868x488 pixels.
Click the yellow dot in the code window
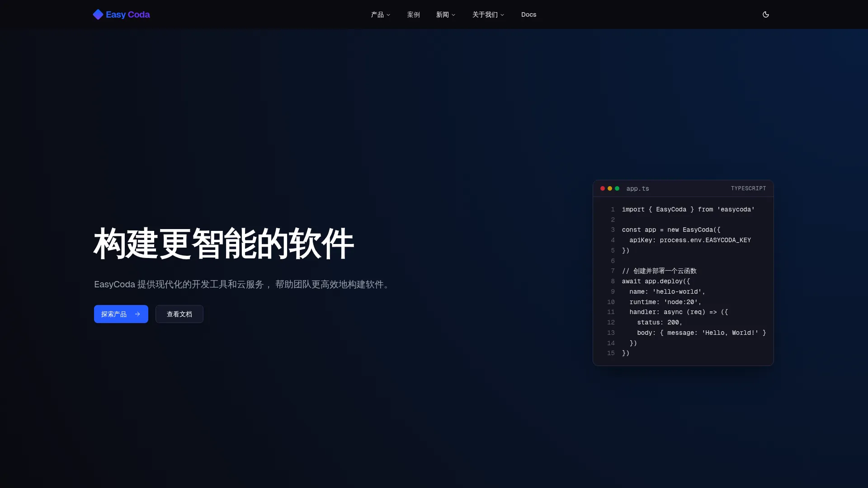pyautogui.click(x=610, y=188)
